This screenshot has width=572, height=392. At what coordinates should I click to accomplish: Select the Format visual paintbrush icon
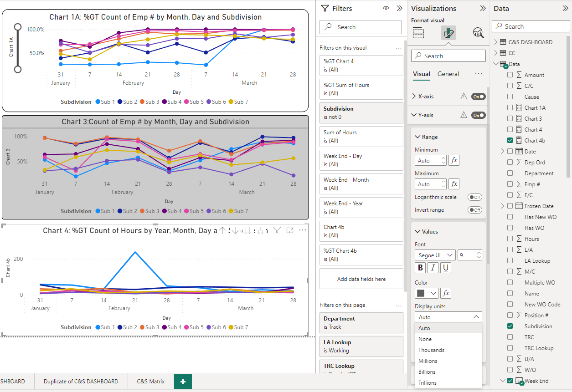[448, 33]
